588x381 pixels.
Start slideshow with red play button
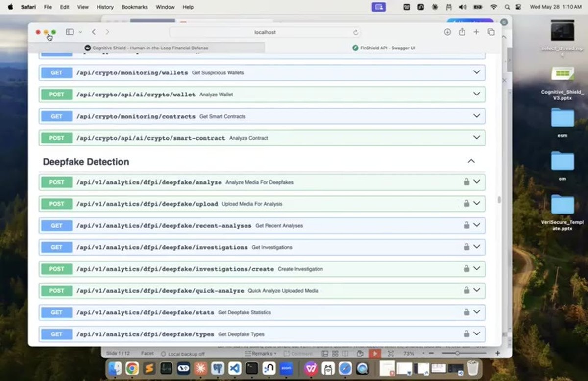pyautogui.click(x=374, y=353)
